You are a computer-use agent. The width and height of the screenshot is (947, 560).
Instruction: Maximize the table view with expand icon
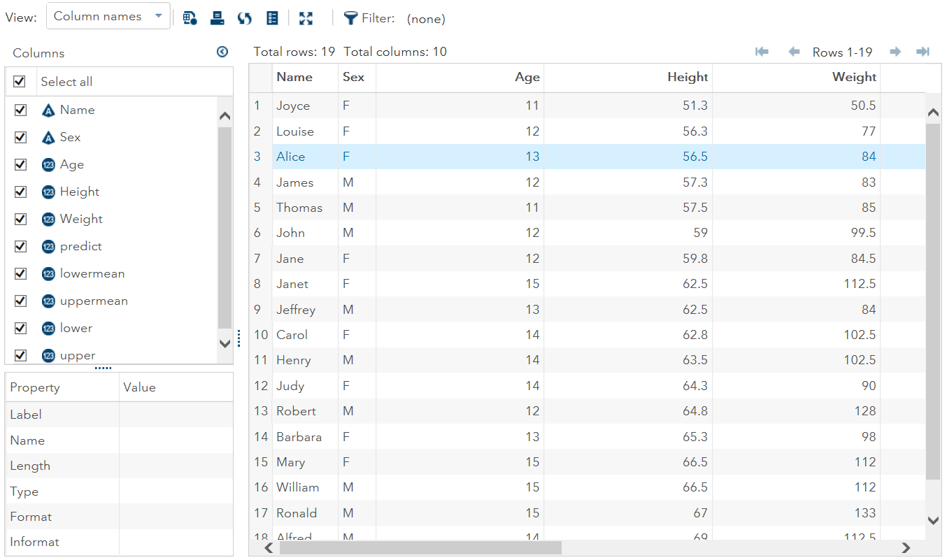306,18
